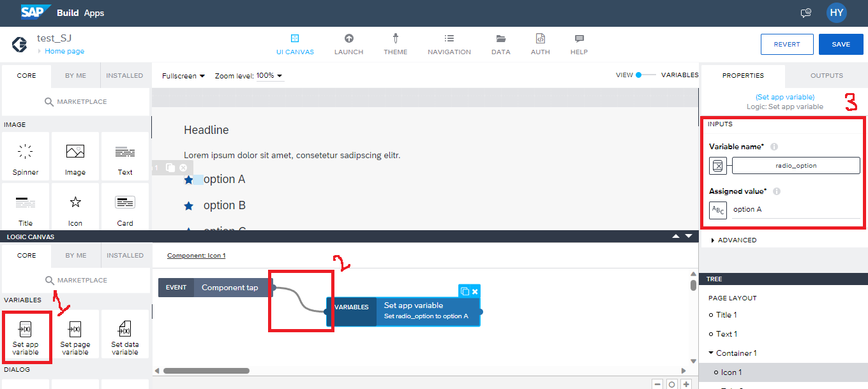Screen dimensions: 868x389
Task: Open the HY user profile avatar
Action: coord(837,13)
